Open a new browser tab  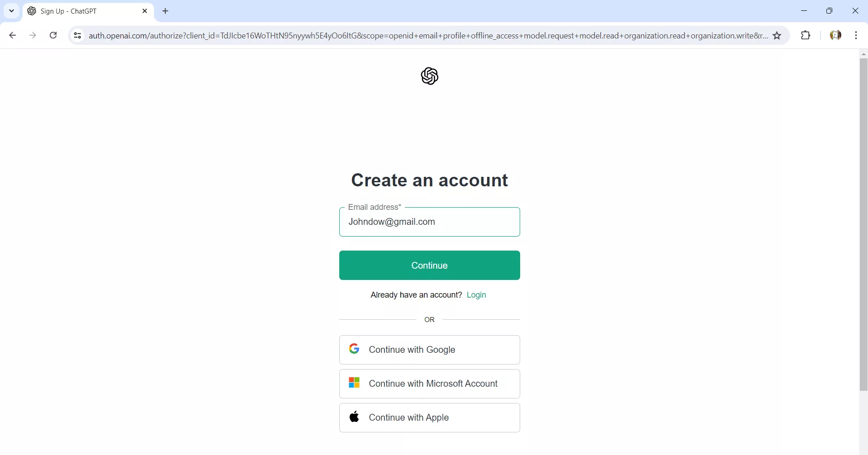166,11
